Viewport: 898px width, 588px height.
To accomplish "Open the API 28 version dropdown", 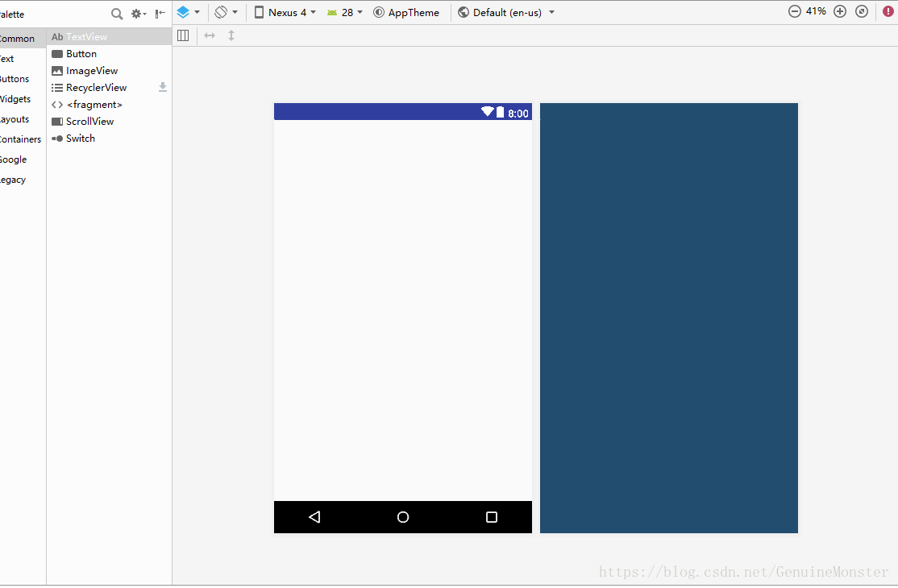I will pos(345,12).
